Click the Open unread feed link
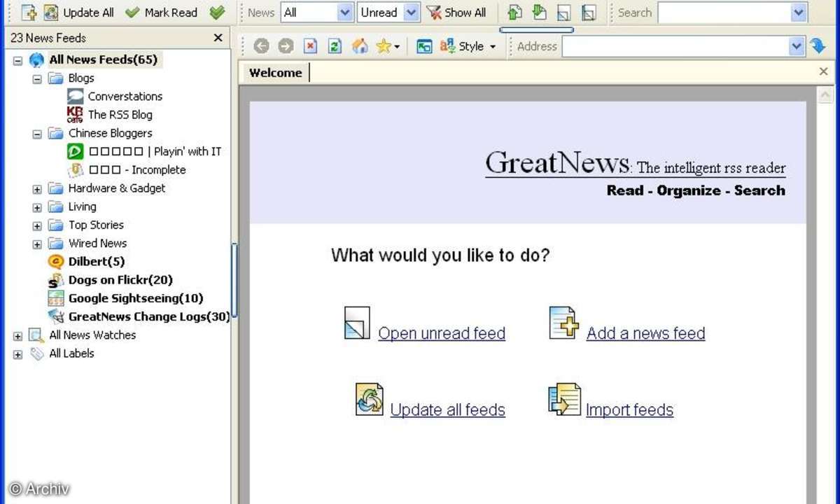The width and height of the screenshot is (840, 504). point(442,333)
